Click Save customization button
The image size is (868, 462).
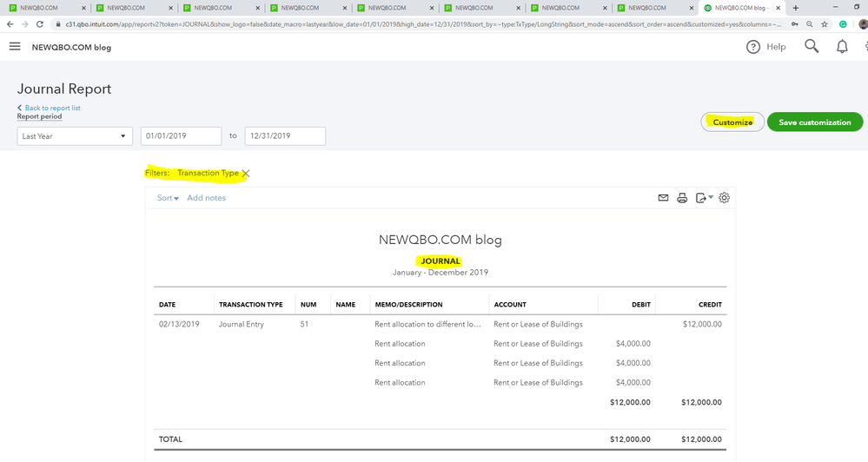[x=815, y=122]
